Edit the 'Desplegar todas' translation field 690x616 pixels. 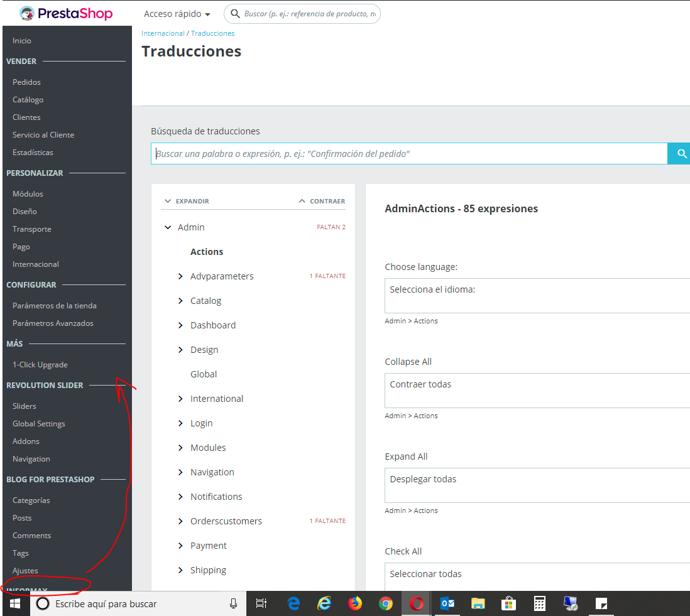(537, 485)
